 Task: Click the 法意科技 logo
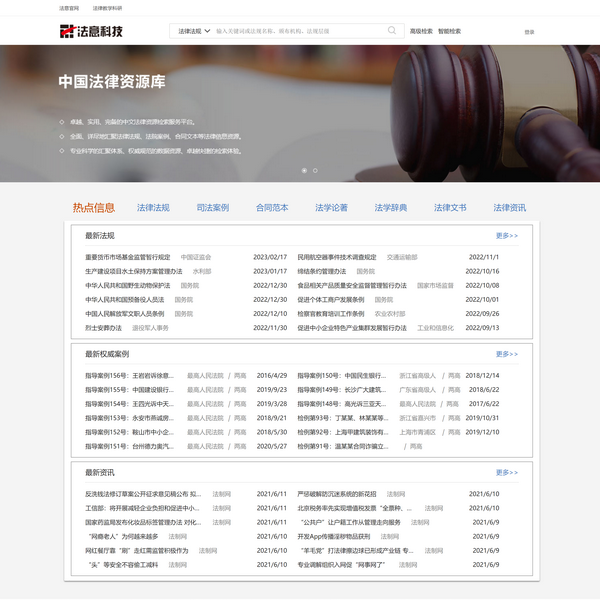pos(91,31)
